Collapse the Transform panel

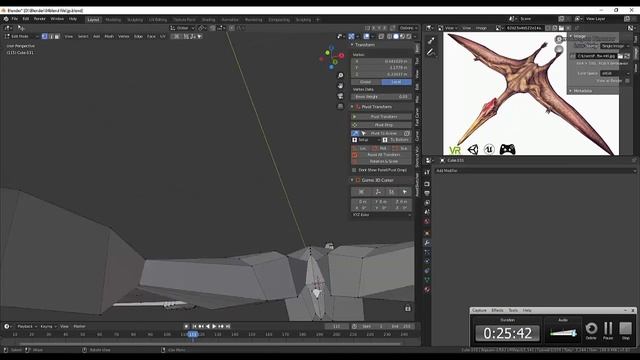[x=352, y=44]
